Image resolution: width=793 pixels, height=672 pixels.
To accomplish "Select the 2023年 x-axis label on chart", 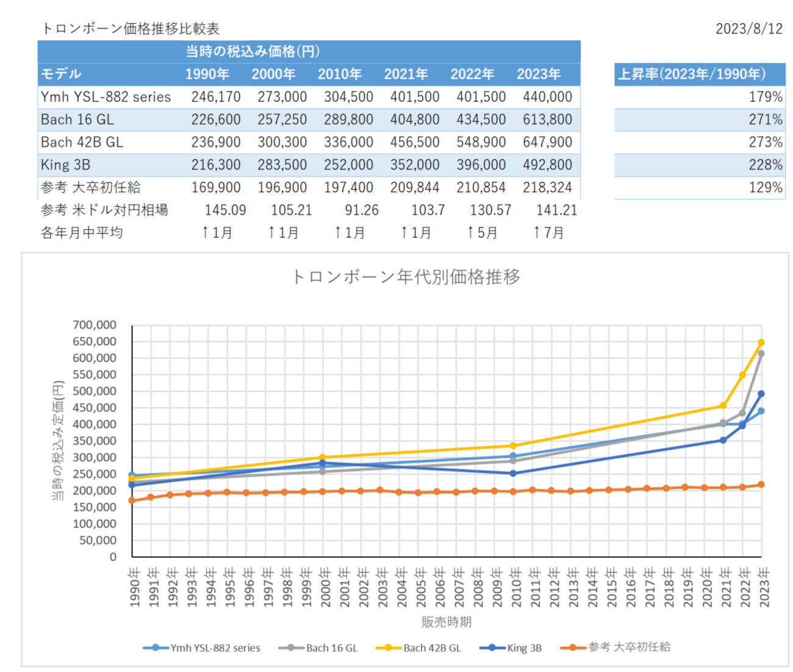I will (x=764, y=587).
